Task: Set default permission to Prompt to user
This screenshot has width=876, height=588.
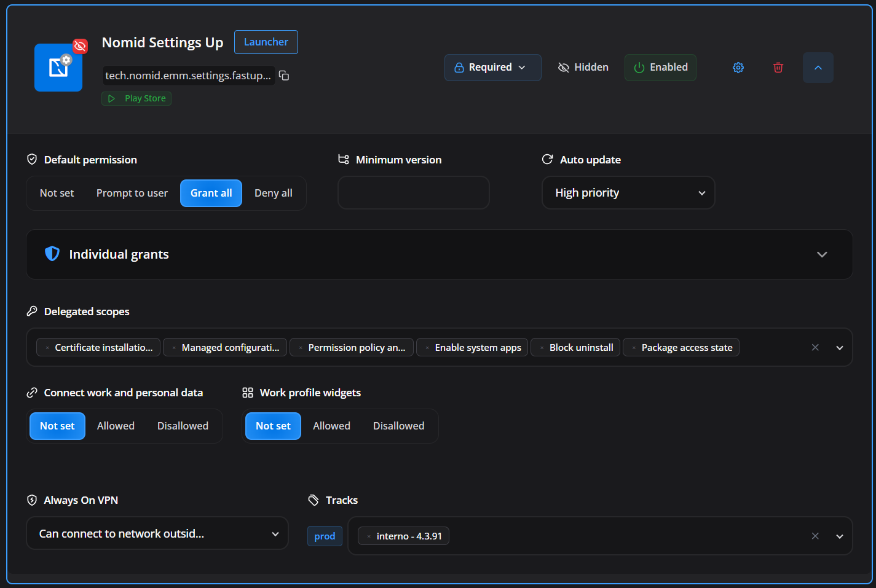Action: [132, 193]
